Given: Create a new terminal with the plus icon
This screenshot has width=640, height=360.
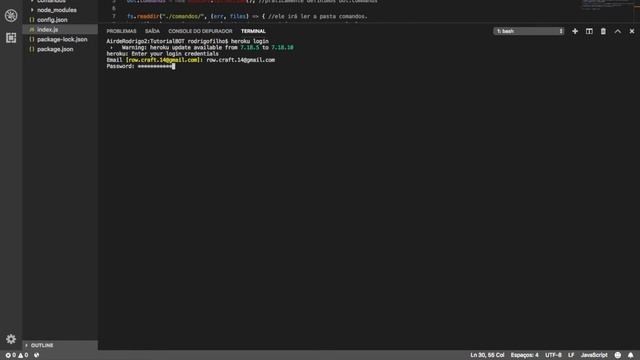Looking at the screenshot, I should (575, 31).
